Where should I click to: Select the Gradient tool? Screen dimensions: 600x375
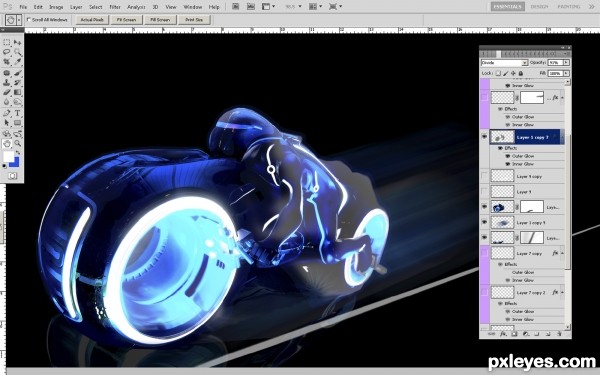pos(18,92)
